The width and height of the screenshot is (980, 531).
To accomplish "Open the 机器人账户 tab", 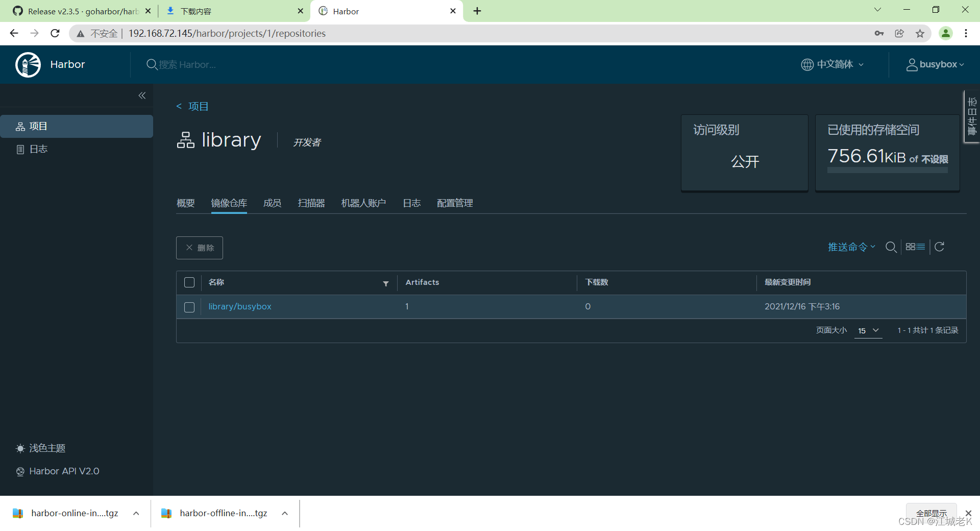I will tap(363, 203).
